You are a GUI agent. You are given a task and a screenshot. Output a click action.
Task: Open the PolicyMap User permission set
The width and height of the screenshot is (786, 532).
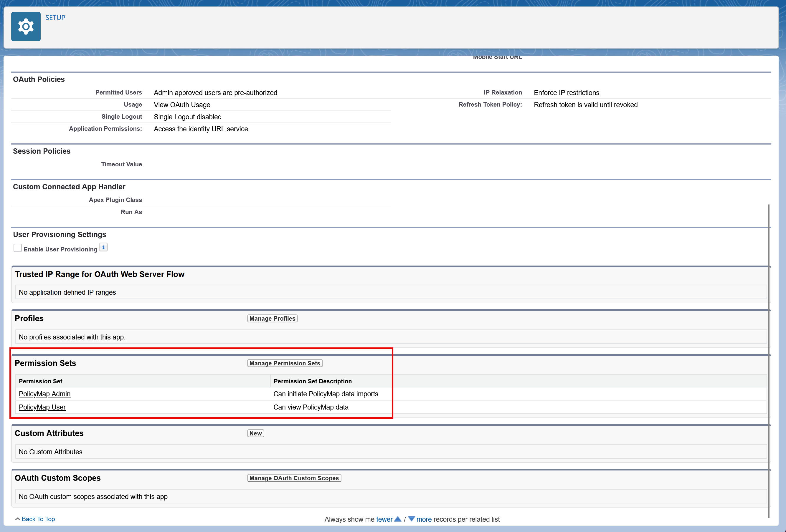(x=42, y=407)
